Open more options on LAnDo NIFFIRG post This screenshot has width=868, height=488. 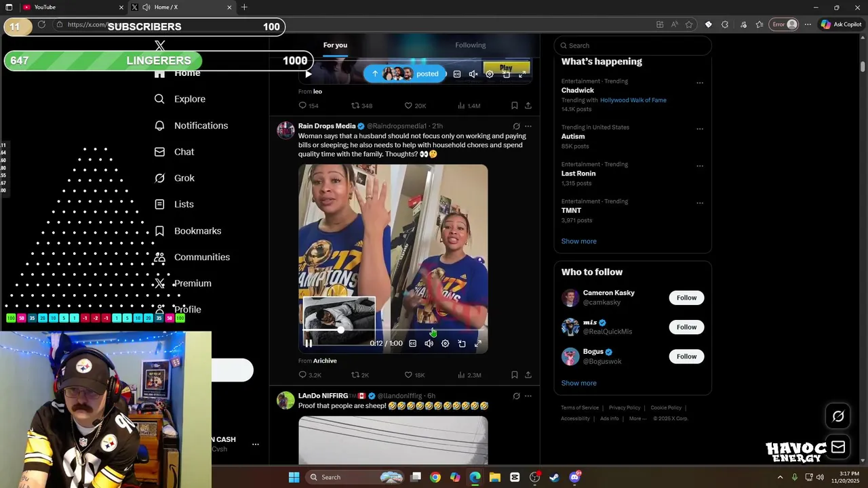coord(528,396)
